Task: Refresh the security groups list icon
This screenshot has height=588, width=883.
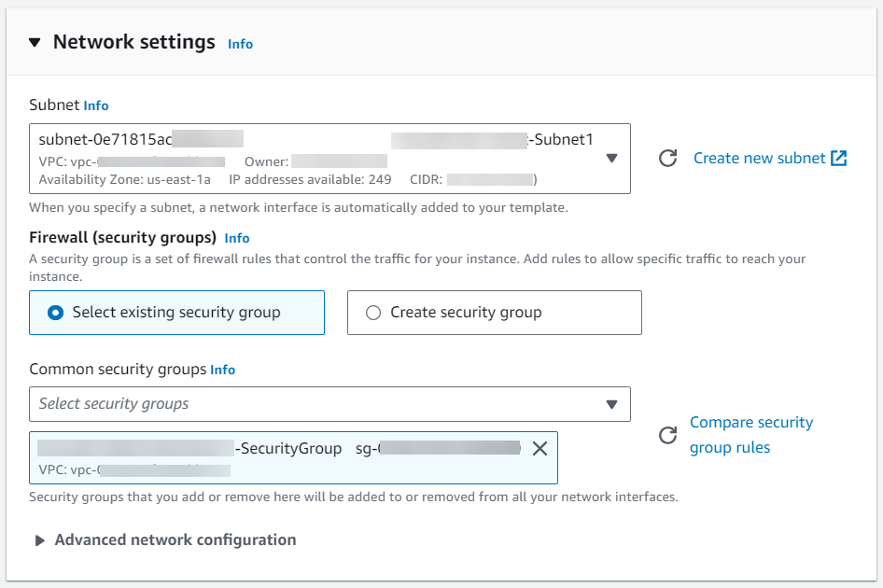Action: point(668,435)
